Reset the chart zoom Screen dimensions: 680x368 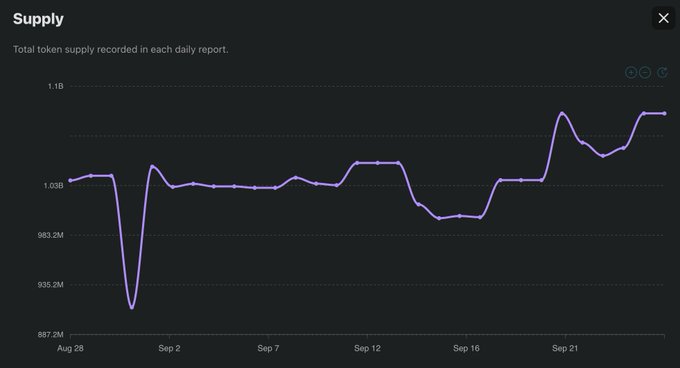click(662, 72)
